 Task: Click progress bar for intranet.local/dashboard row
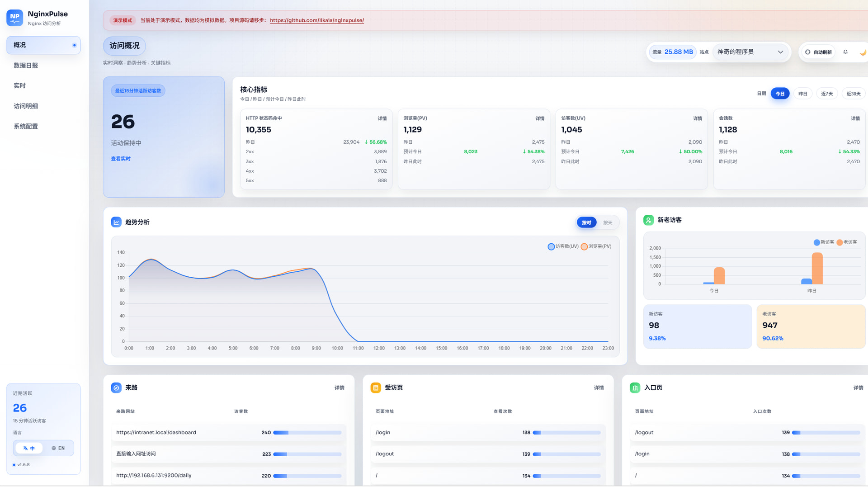(x=307, y=433)
